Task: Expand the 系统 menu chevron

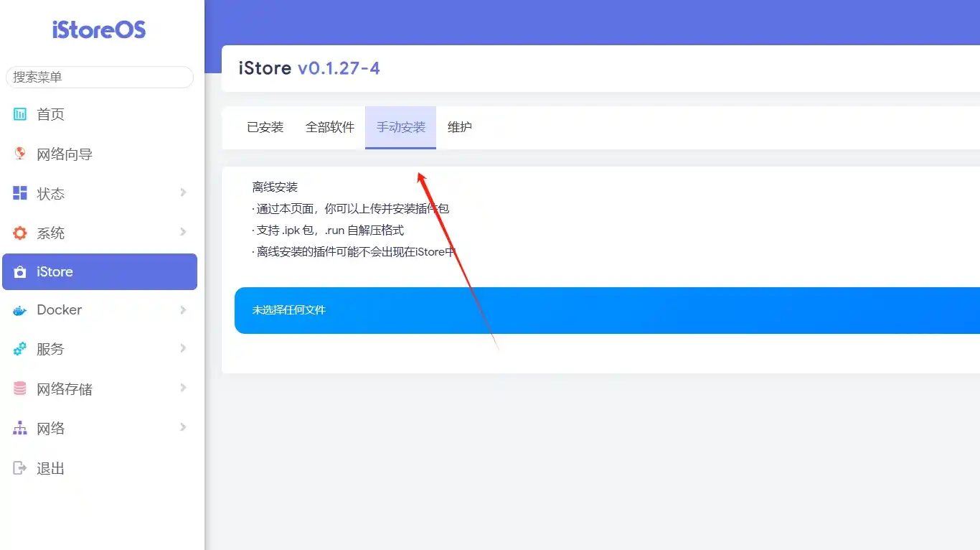Action: [x=183, y=232]
